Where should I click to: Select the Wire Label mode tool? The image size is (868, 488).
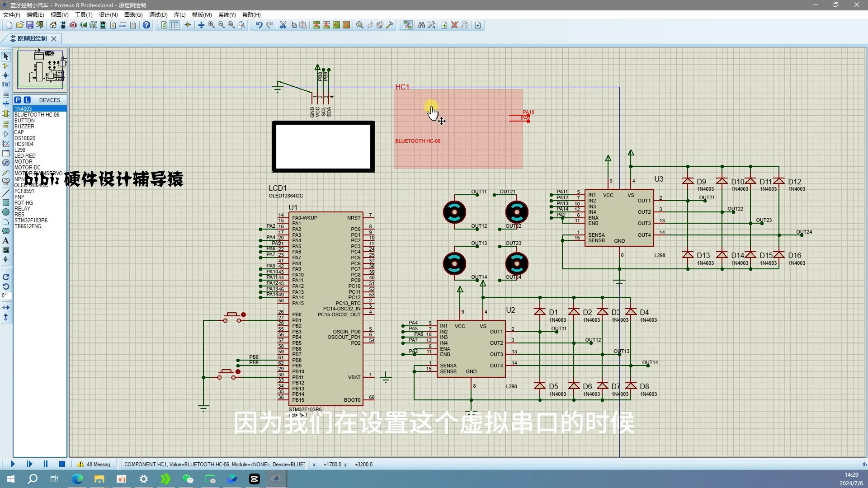tap(6, 84)
